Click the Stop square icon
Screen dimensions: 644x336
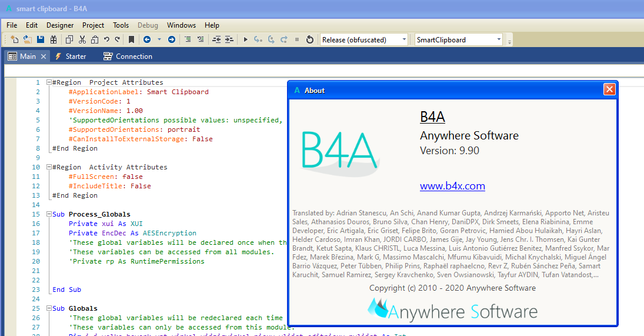click(297, 39)
